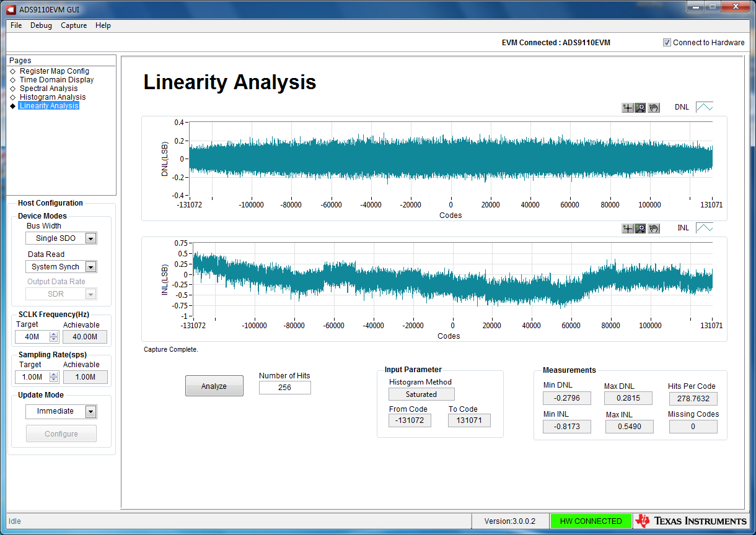Click the Number of Hits input field

pyautogui.click(x=284, y=388)
